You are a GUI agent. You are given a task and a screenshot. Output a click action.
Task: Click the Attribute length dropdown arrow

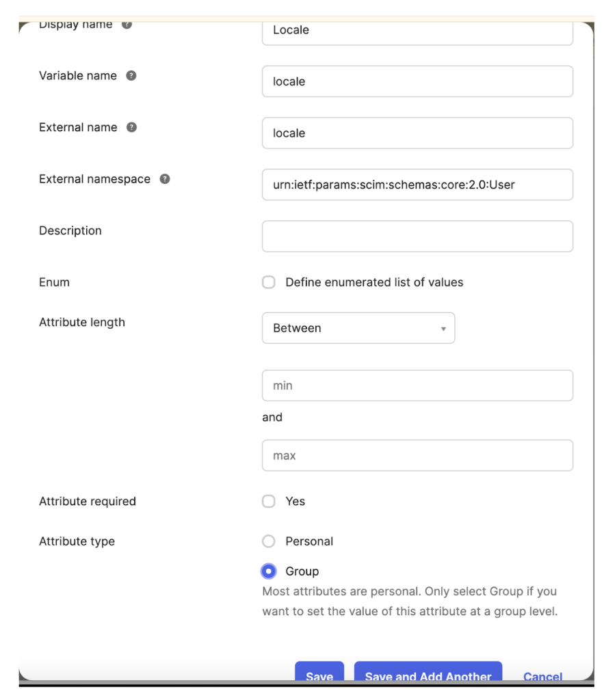pyautogui.click(x=443, y=329)
